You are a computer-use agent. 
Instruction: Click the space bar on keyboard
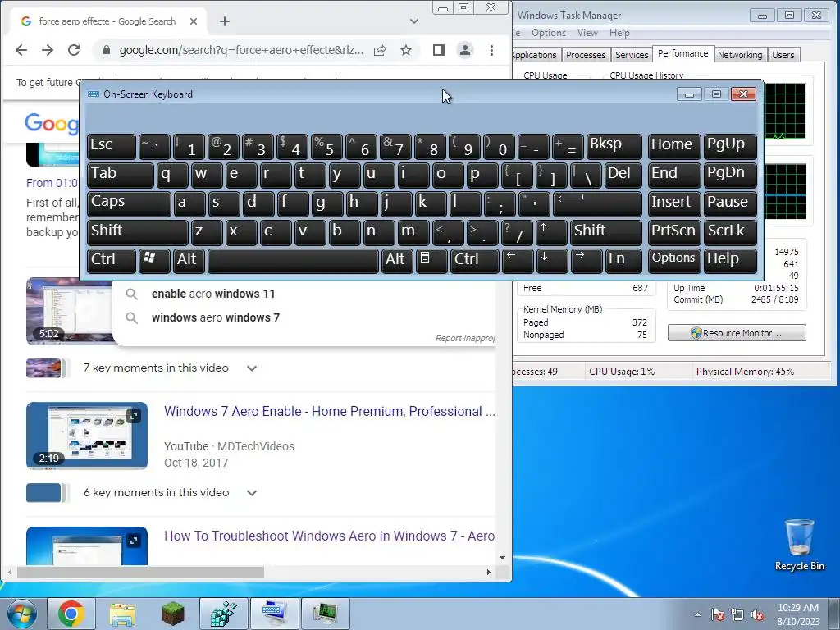coord(293,260)
